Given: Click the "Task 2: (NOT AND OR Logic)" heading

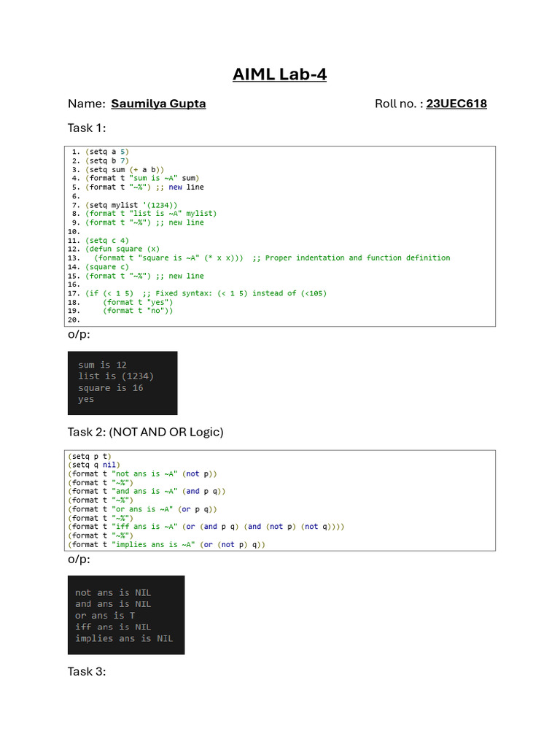Looking at the screenshot, I should coord(145,432).
